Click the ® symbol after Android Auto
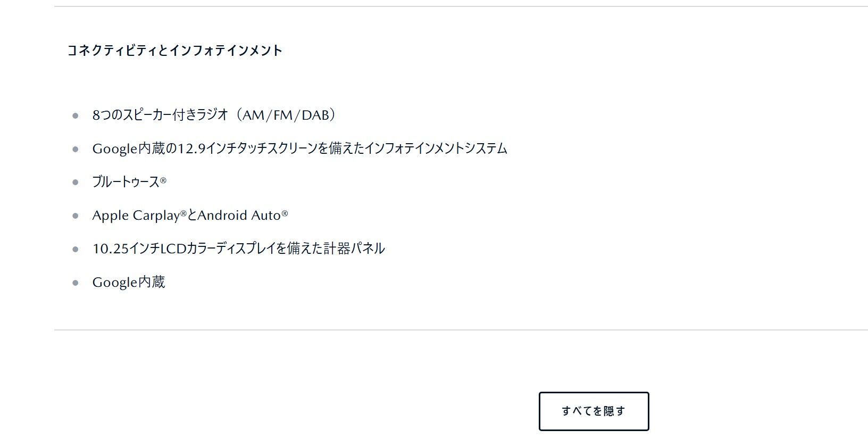This screenshot has width=868, height=438. point(285,213)
